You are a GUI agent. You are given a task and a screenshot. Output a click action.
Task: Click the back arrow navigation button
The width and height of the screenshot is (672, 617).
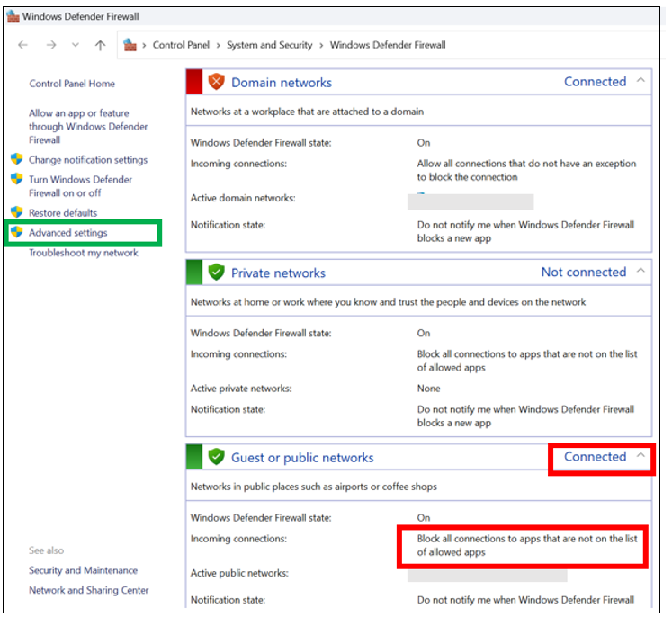[23, 45]
